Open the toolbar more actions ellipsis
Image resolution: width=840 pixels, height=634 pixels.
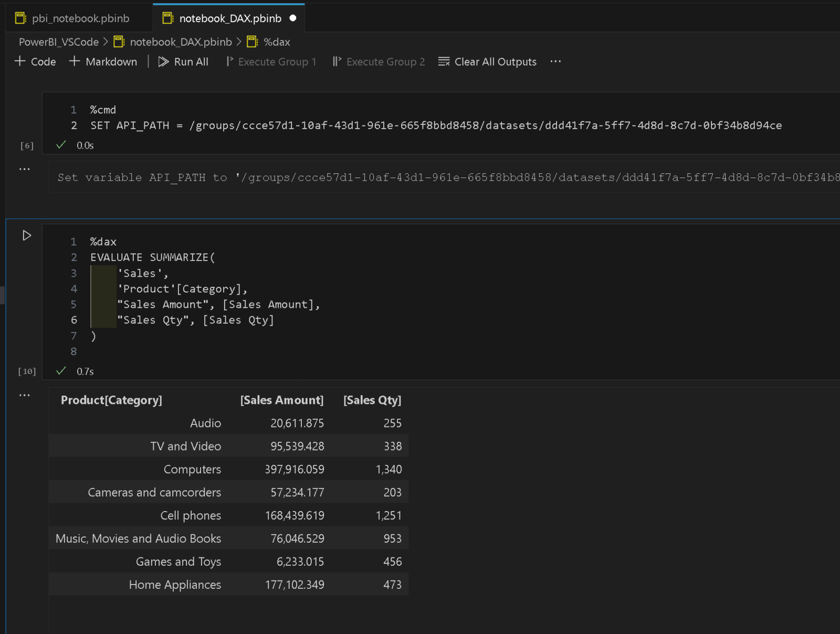555,62
